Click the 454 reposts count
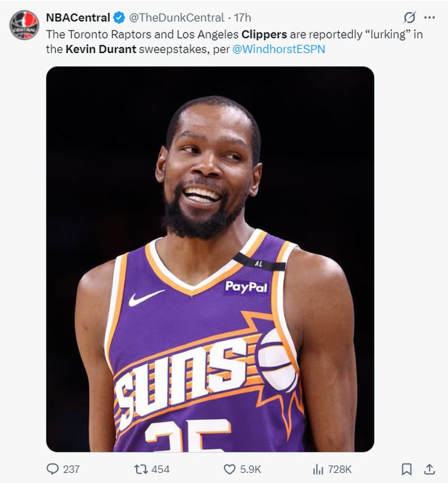Viewport: 448px width, 483px height. click(x=160, y=469)
